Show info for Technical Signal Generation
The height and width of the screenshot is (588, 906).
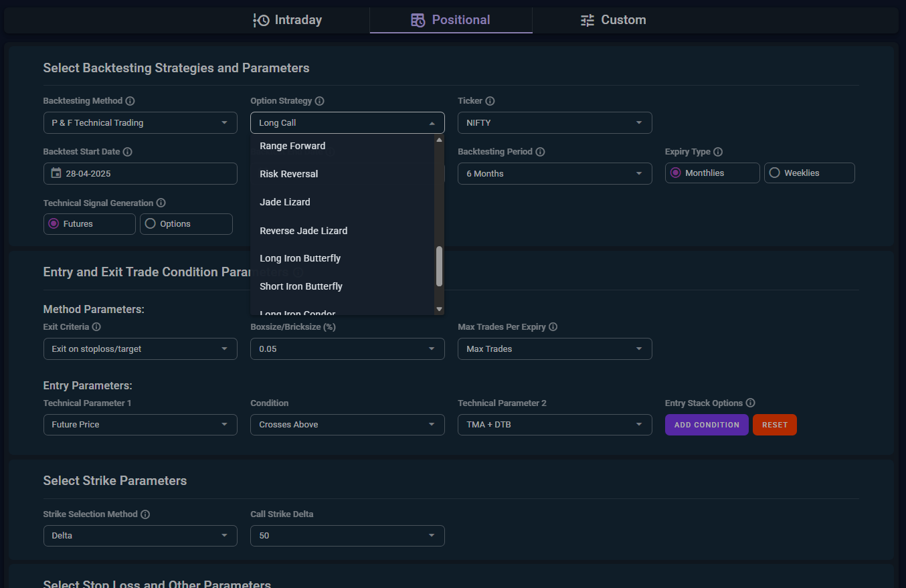[161, 203]
